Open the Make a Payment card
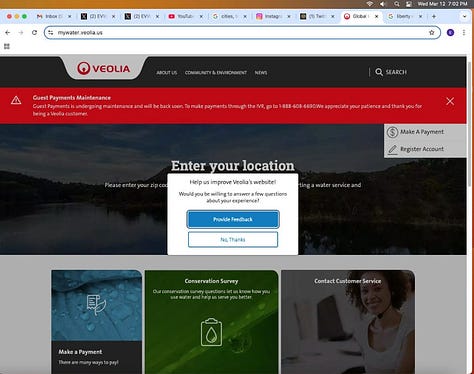The height and width of the screenshot is (374, 474). coord(97,322)
